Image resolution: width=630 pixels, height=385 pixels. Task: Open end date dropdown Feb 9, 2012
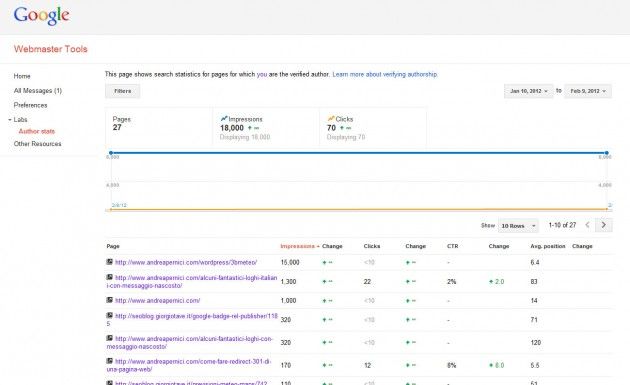pyautogui.click(x=588, y=91)
